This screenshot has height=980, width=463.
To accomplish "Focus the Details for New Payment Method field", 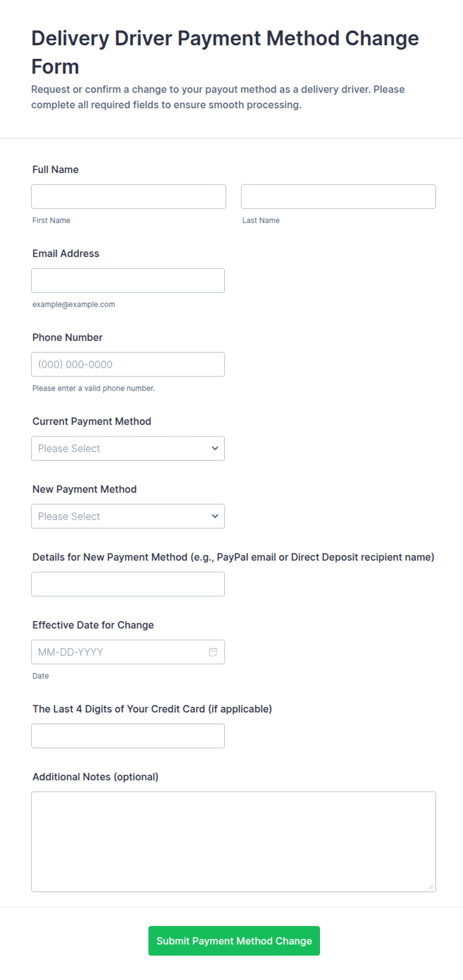I will click(128, 584).
